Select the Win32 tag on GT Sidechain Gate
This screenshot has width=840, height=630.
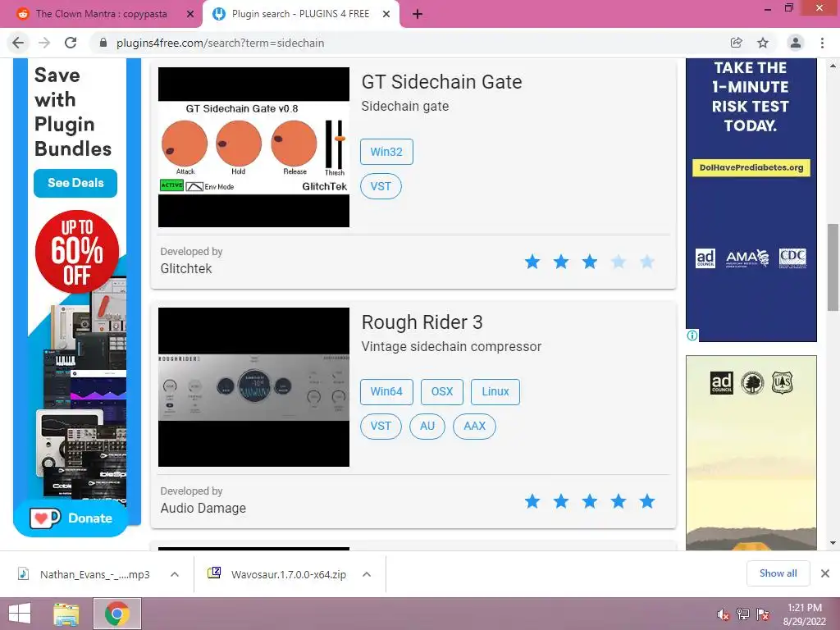tap(386, 152)
